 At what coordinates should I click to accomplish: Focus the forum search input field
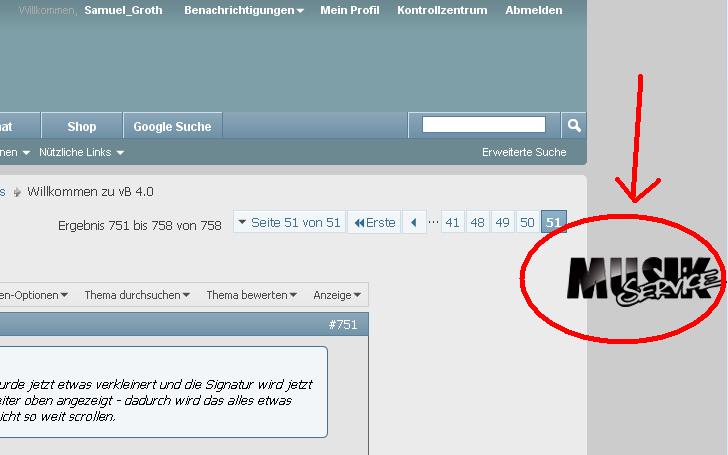[483, 124]
